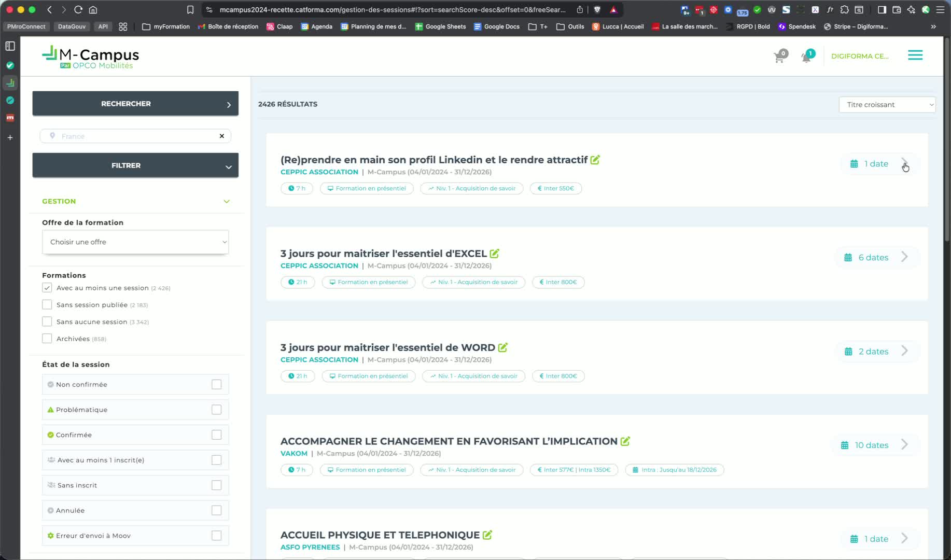Open the (Re)prendre en main Linkedin training
The width and height of the screenshot is (951, 560).
(434, 160)
